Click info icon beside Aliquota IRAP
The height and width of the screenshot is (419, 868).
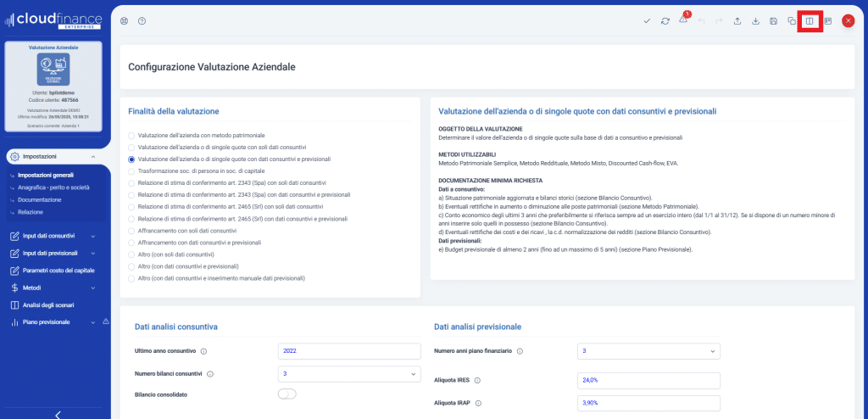(x=478, y=404)
